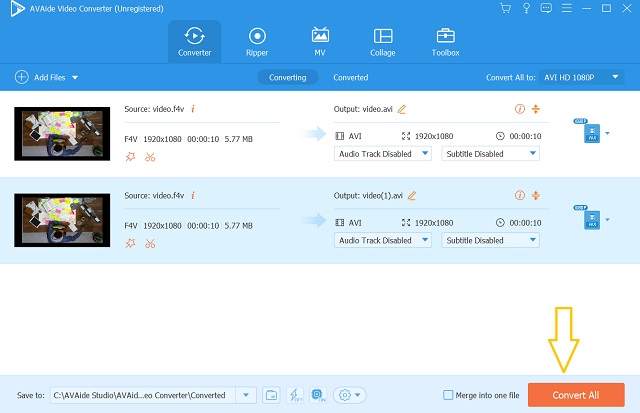
Task: Open the hamburger menu icon
Action: (x=567, y=8)
